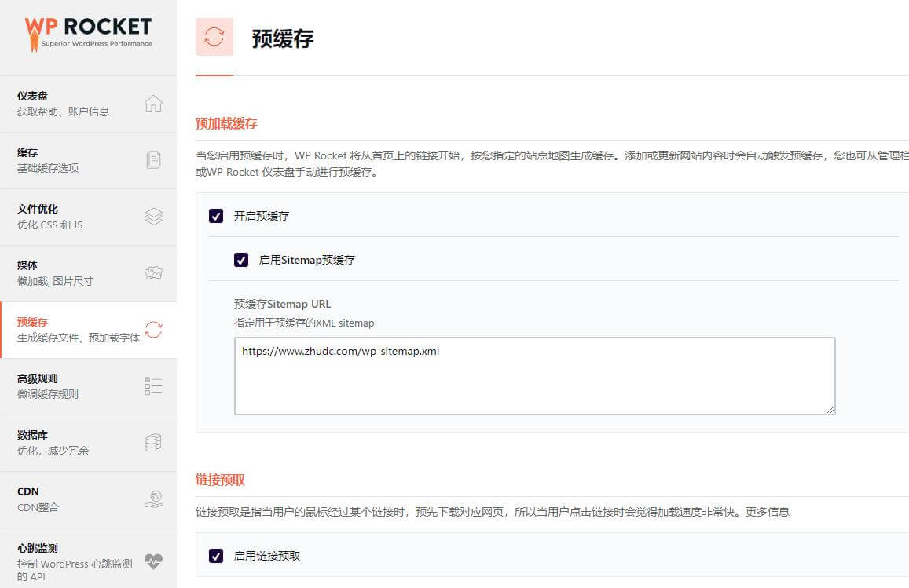Open the WP Rocket 仪表盘 link
The width and height of the screenshot is (909, 588).
(x=251, y=173)
